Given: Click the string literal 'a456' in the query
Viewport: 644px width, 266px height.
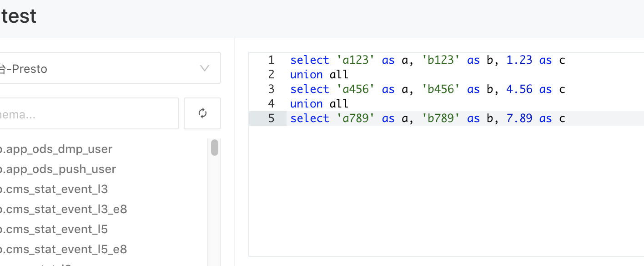Looking at the screenshot, I should [356, 89].
